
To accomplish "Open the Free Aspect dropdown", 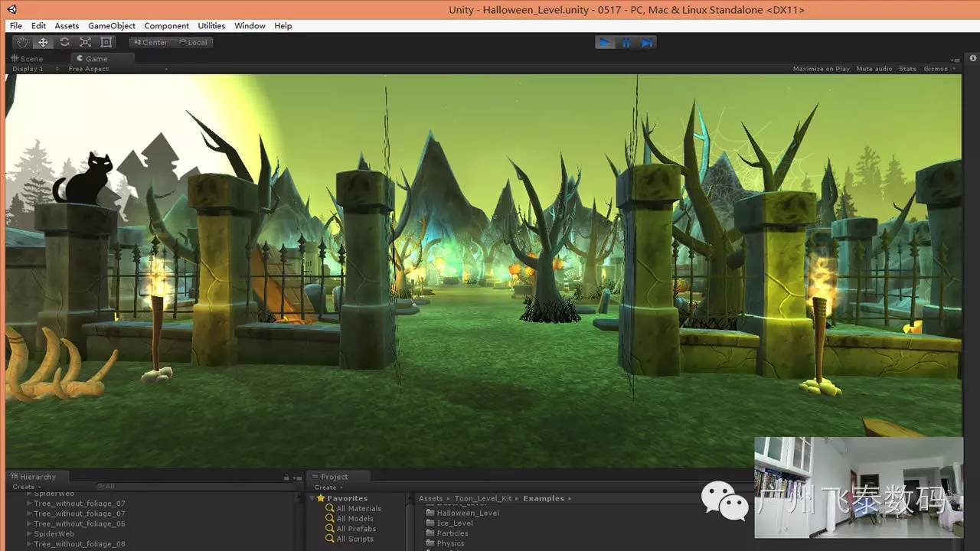I will tap(89, 69).
